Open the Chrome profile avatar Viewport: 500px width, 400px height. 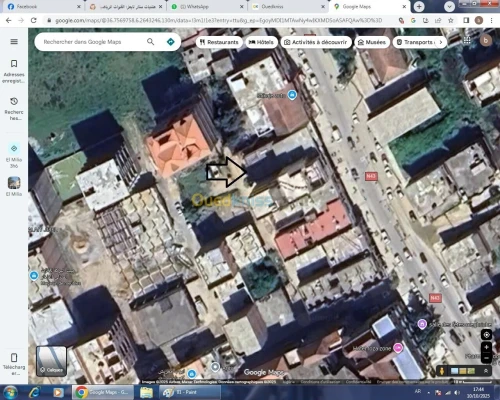479,20
